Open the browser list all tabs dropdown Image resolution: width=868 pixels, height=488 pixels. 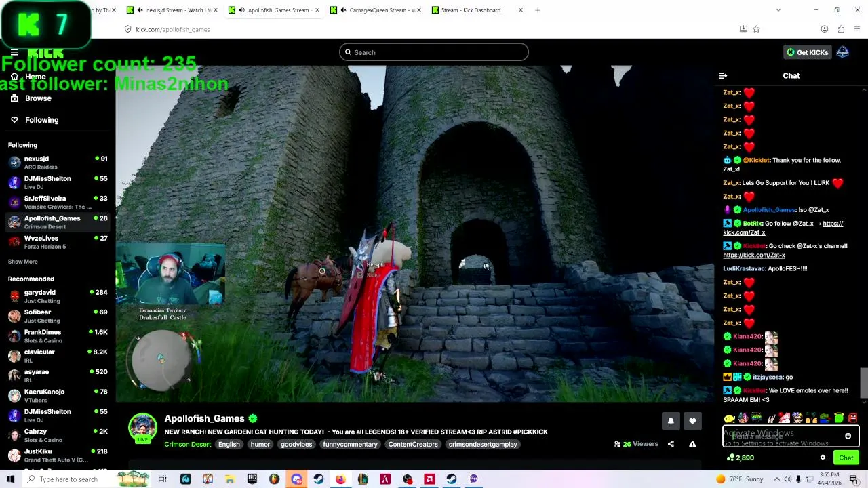click(778, 10)
